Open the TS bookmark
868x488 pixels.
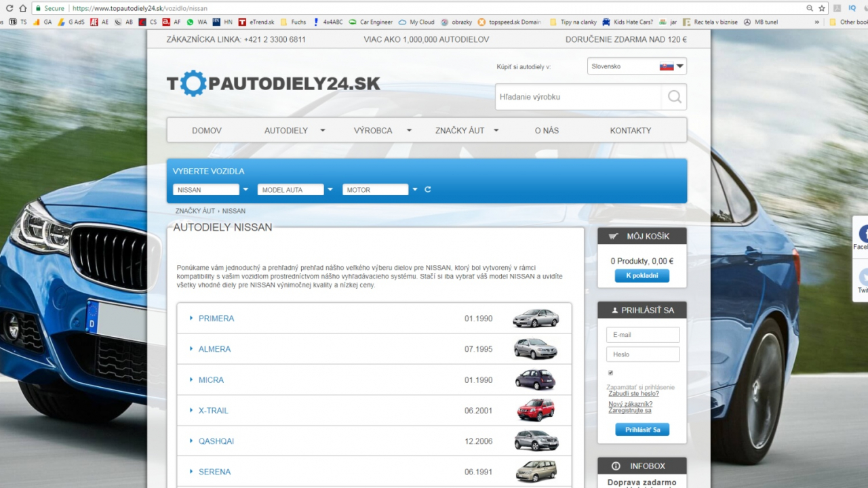tap(19, 22)
